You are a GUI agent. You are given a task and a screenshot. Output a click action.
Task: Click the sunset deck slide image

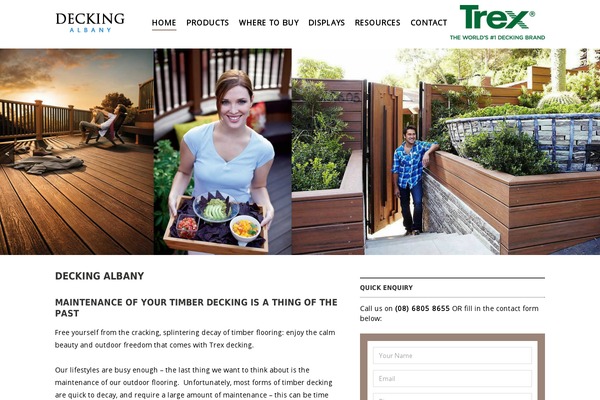(x=77, y=152)
